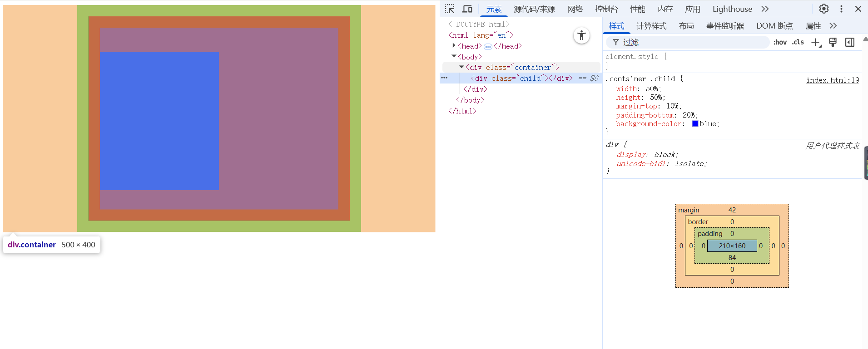Open the DevTools three-dot customize menu

[x=841, y=9]
